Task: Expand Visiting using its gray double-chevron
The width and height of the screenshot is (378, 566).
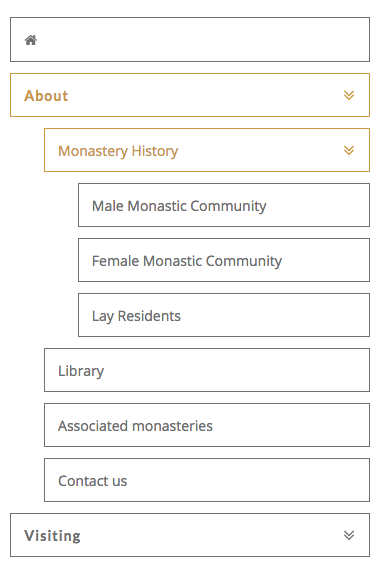Action: [x=349, y=535]
